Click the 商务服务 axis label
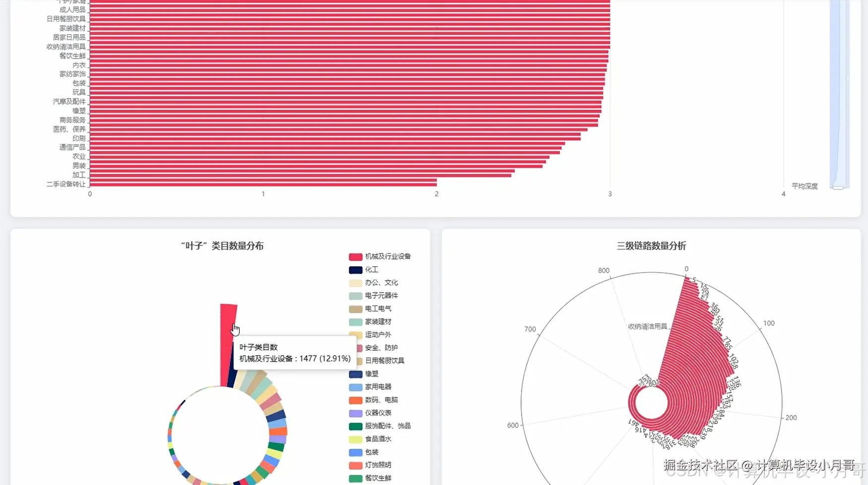Screen dimensions: 868x485 (x=72, y=120)
